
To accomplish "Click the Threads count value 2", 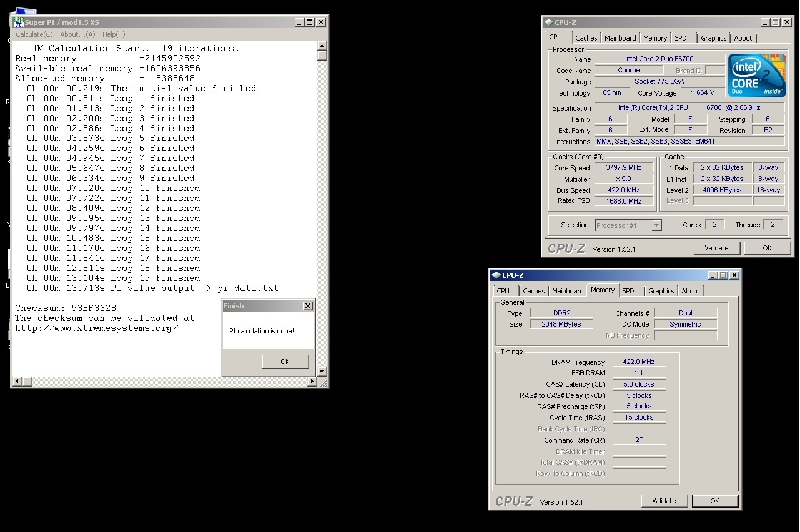I will point(773,224).
